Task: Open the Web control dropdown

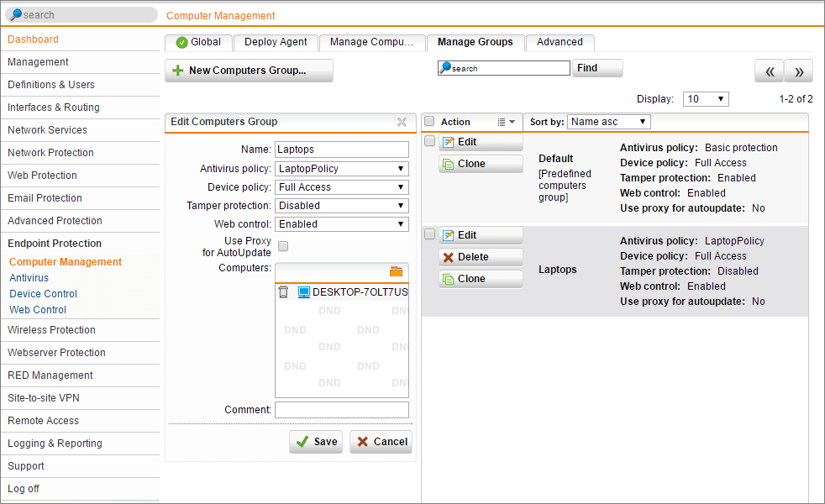Action: coord(341,224)
